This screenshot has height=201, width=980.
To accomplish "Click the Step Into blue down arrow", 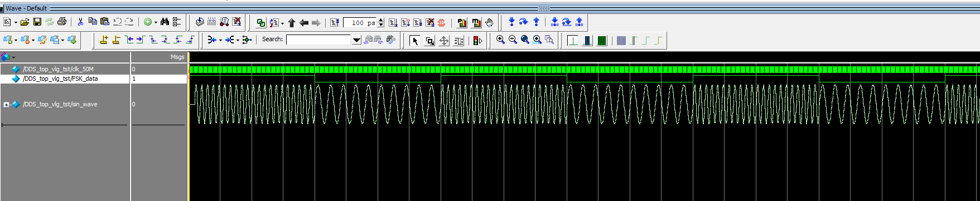I will [x=511, y=22].
